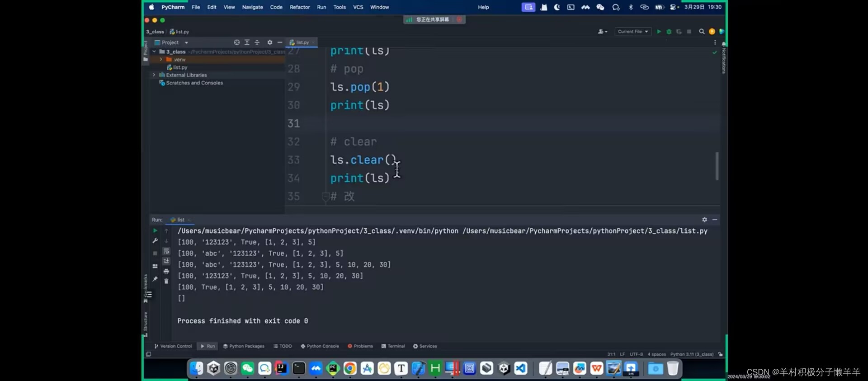This screenshot has width=868, height=381.
Task: Click Collapse All icon in Project panel
Action: click(x=257, y=42)
